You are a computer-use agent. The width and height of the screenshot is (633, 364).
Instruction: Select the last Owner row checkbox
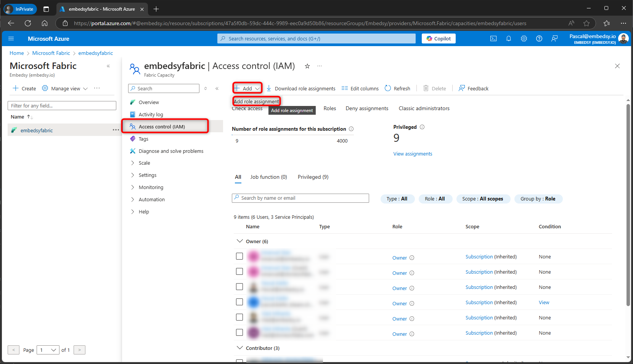click(x=239, y=332)
